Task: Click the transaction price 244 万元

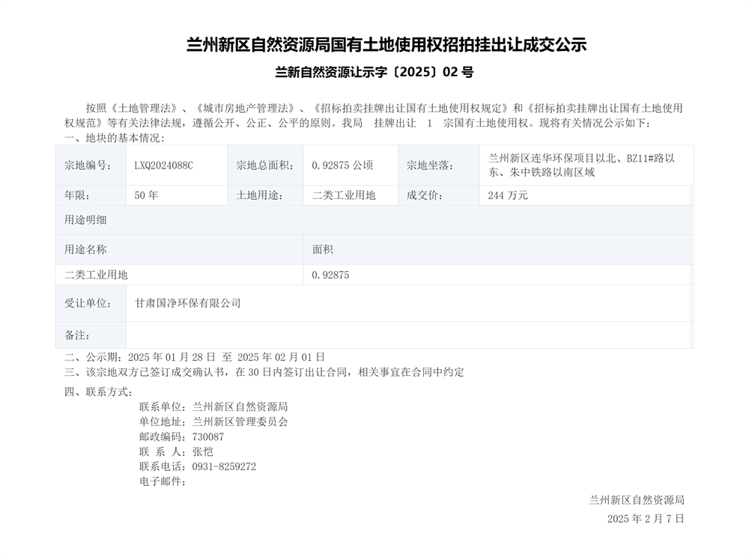Action: tap(507, 195)
